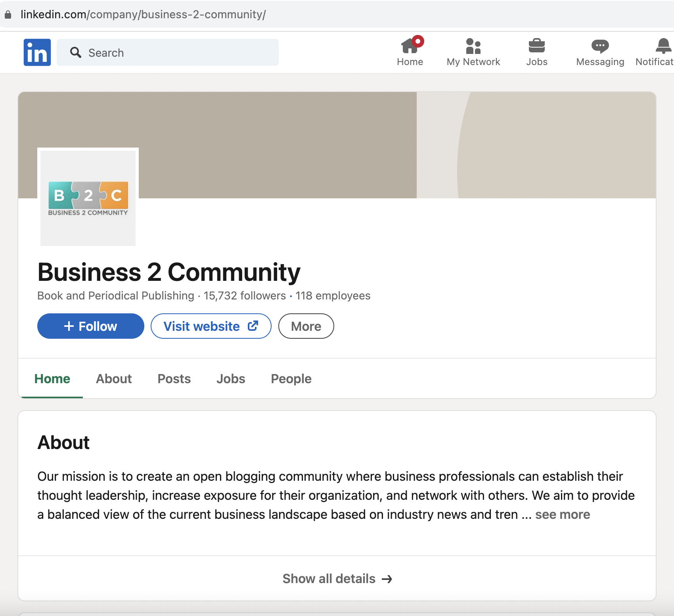674x616 pixels.
Task: Click the 15,732 followers text
Action: coord(245,296)
